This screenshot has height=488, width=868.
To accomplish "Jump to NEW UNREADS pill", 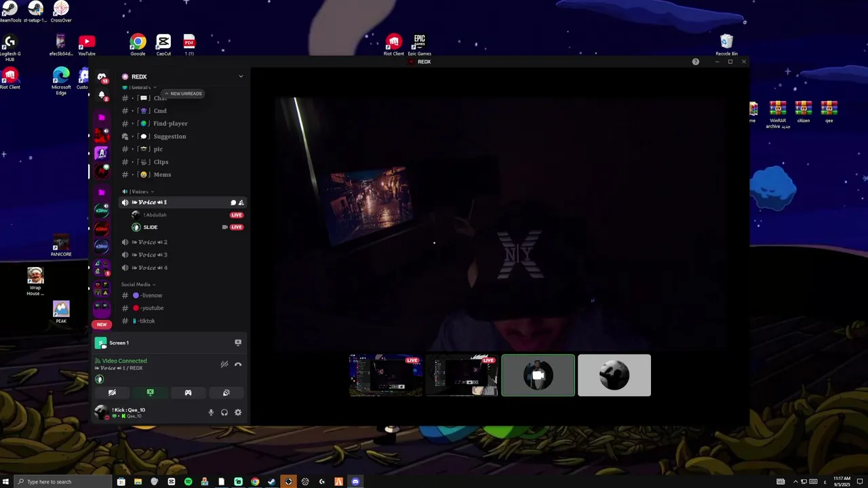I will (182, 94).
